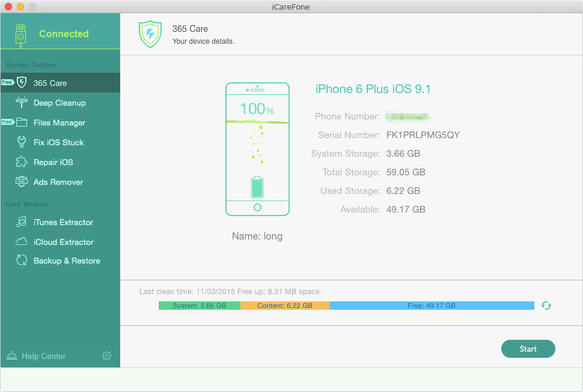Go to Fix iOS Stuck
The height and width of the screenshot is (392, 583).
point(60,142)
